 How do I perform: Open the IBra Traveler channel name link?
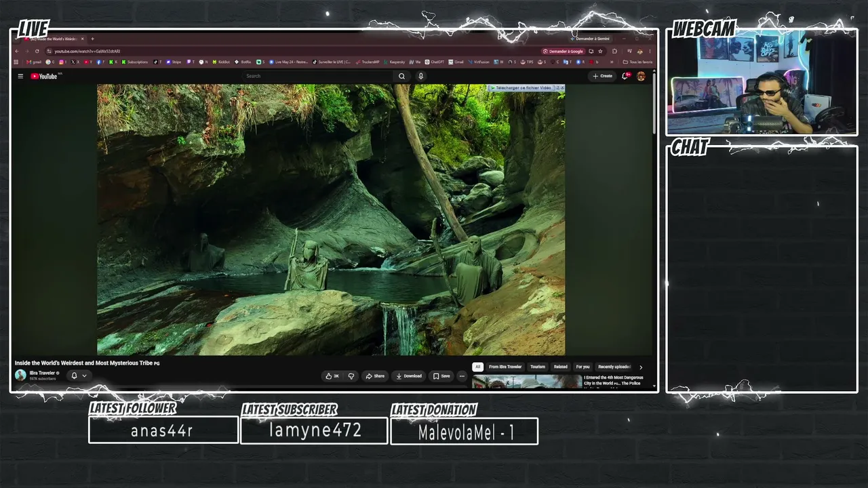(x=42, y=373)
